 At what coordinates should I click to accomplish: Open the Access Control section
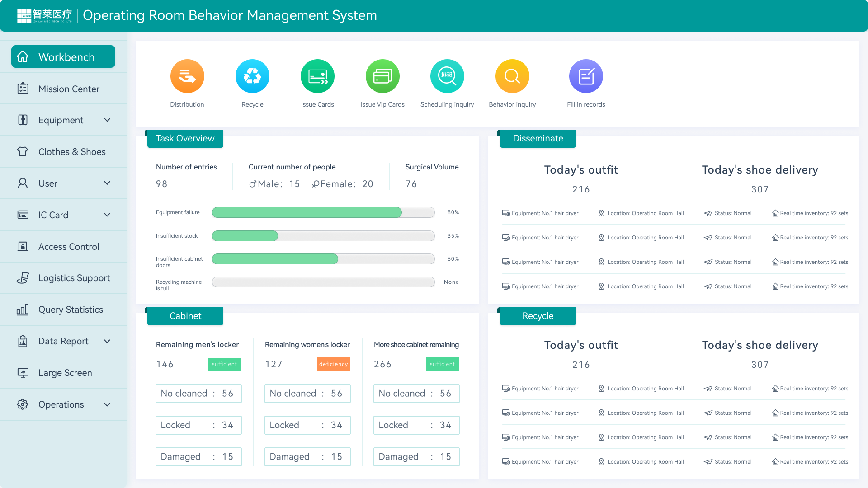pos(68,246)
